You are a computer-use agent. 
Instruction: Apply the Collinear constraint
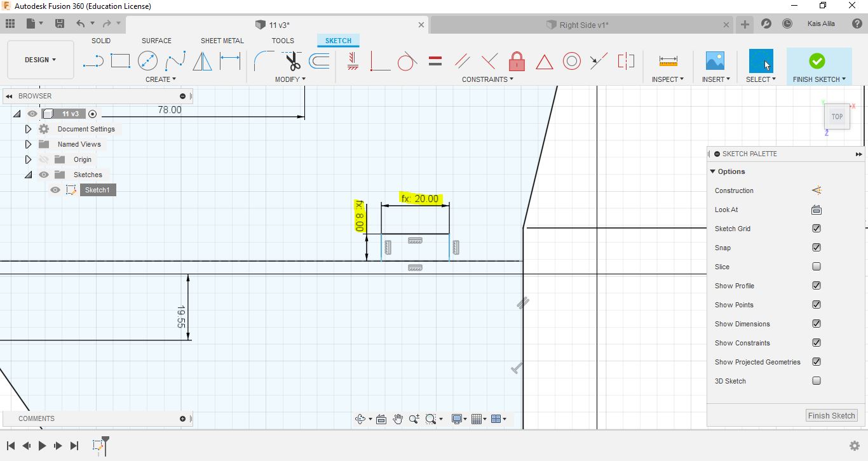point(599,61)
